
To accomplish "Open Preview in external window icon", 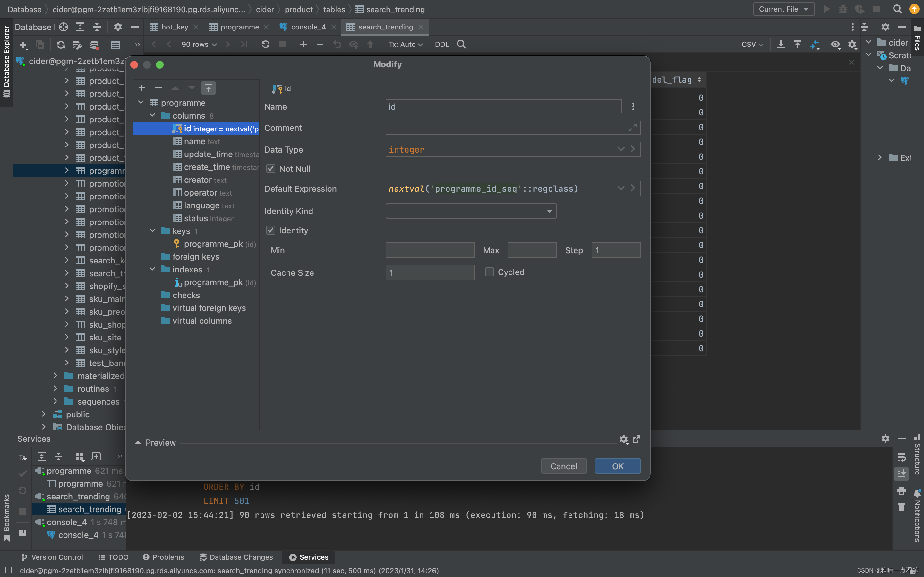I will pyautogui.click(x=637, y=439).
